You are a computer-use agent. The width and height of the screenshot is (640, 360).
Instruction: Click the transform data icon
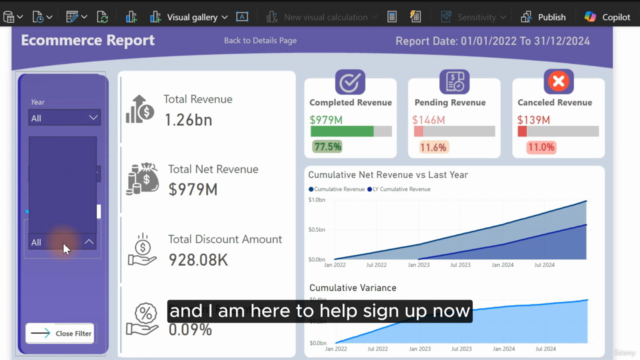point(72,17)
